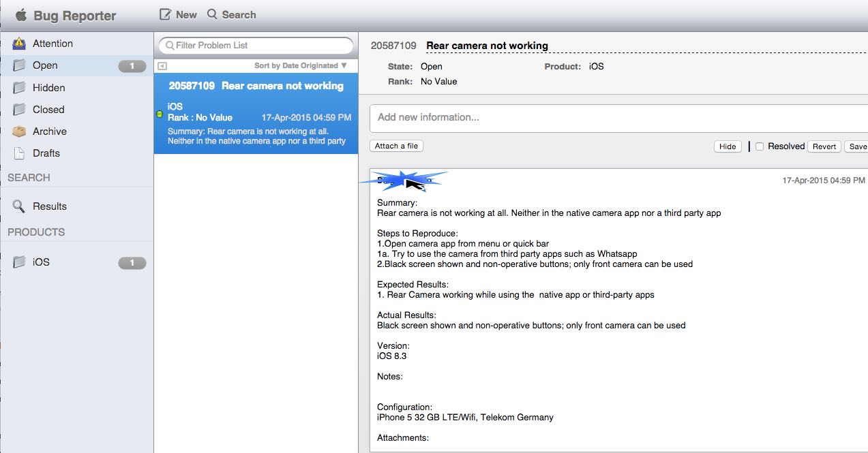
Task: Click the Attach a file button
Action: 397,146
